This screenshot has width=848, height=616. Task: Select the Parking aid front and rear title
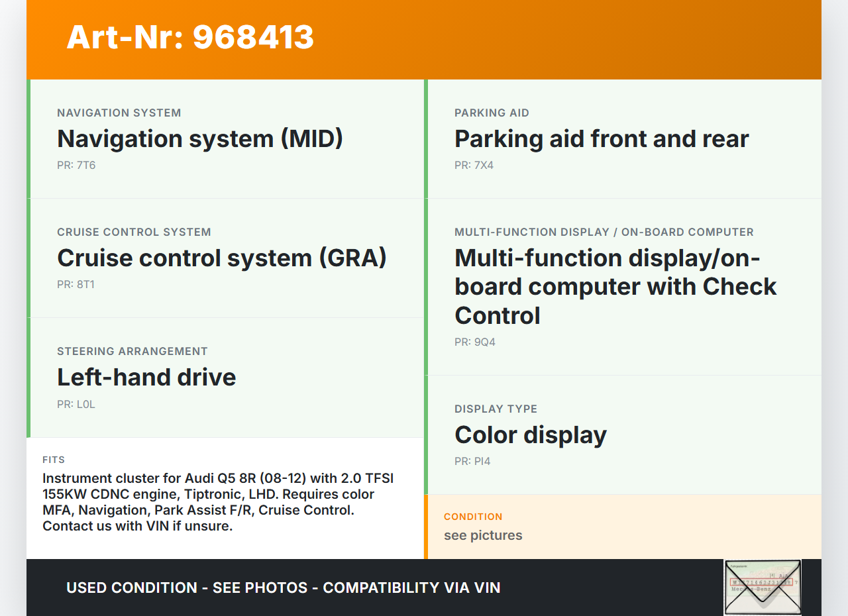click(601, 138)
